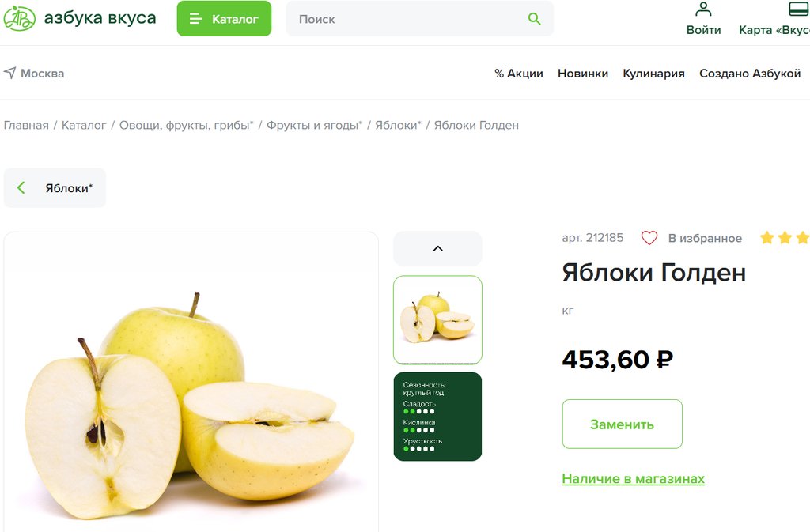Click the card icon above Карта «Вкус»
The image size is (810, 532).
tap(799, 9)
